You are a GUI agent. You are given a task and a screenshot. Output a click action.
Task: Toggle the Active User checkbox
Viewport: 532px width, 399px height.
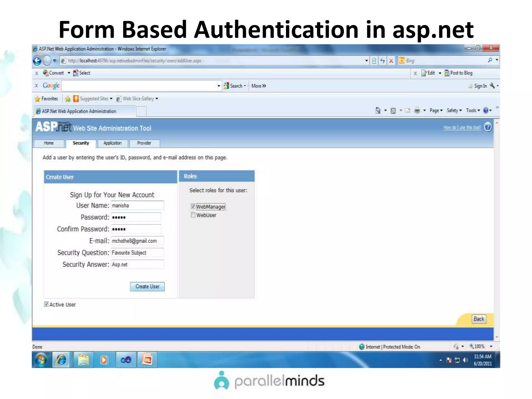46,304
